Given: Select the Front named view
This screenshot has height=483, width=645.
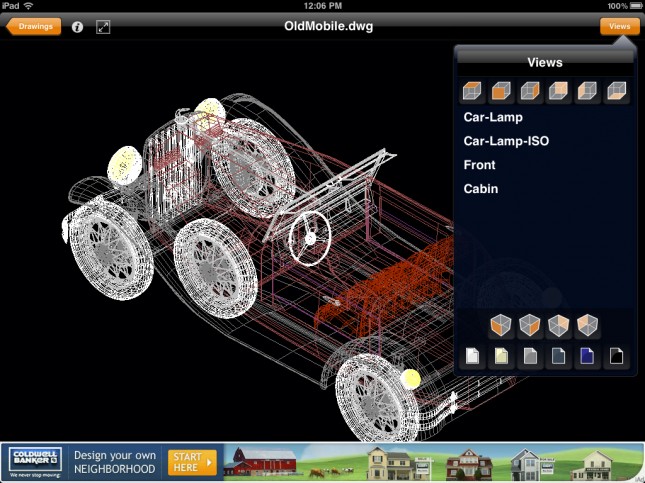Looking at the screenshot, I should (479, 165).
